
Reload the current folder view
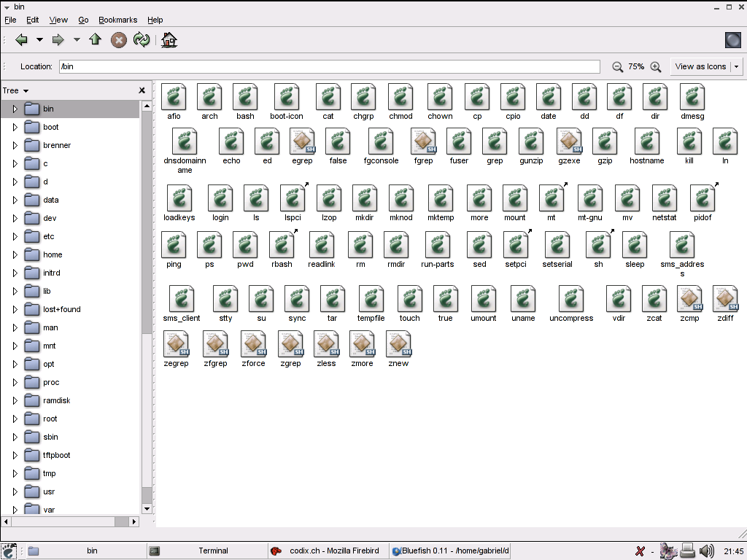(142, 40)
